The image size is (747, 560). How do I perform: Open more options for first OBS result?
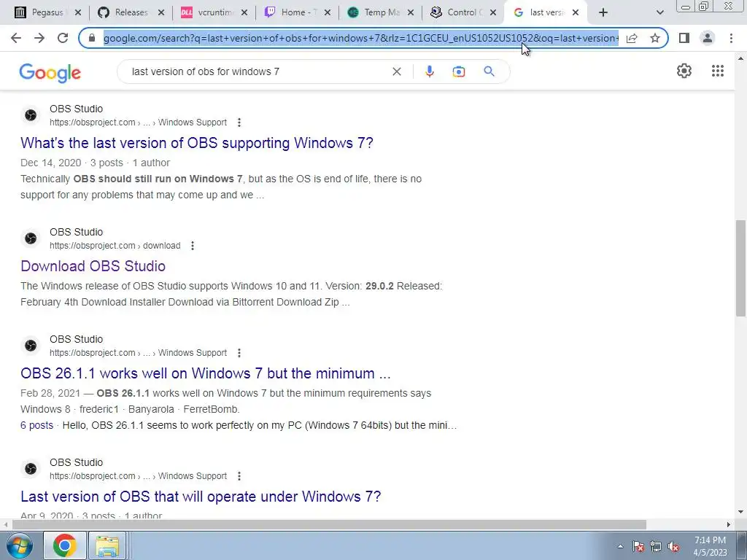click(239, 122)
